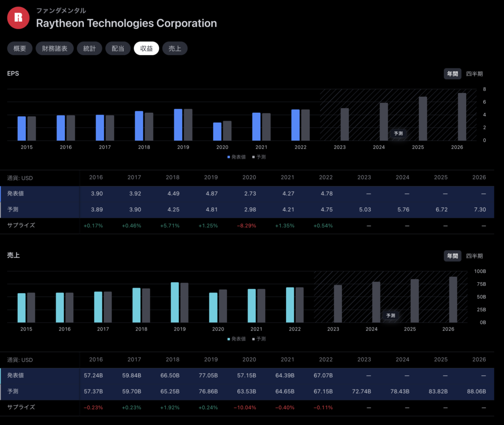The image size is (504, 425).
Task: Click 通貨: USD in EPS table
Action: point(20,178)
